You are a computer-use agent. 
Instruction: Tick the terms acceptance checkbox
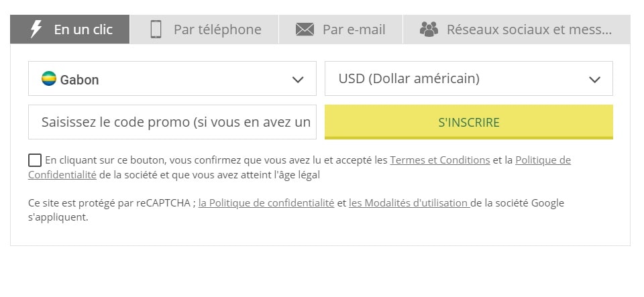pyautogui.click(x=35, y=160)
